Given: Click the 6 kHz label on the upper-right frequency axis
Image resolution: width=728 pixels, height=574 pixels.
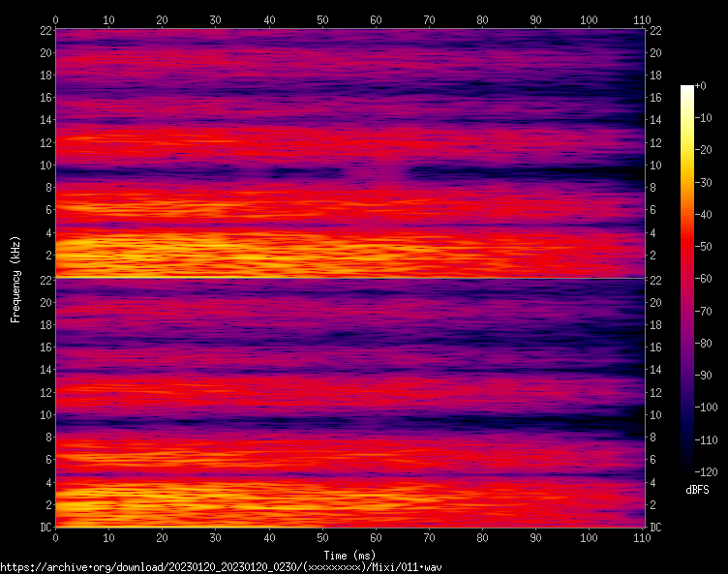Looking at the screenshot, I should pos(655,210).
